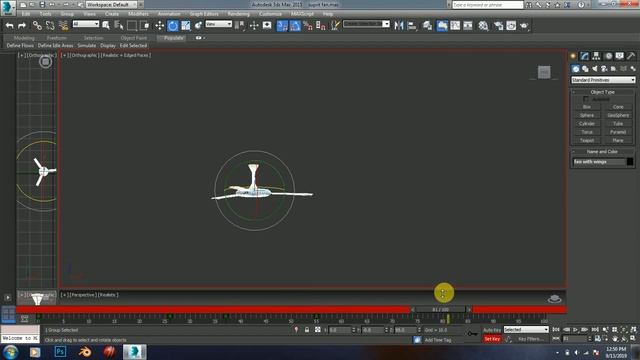Toggle the 3D Snaps button
The width and height of the screenshot is (640, 360).
pyautogui.click(x=282, y=26)
